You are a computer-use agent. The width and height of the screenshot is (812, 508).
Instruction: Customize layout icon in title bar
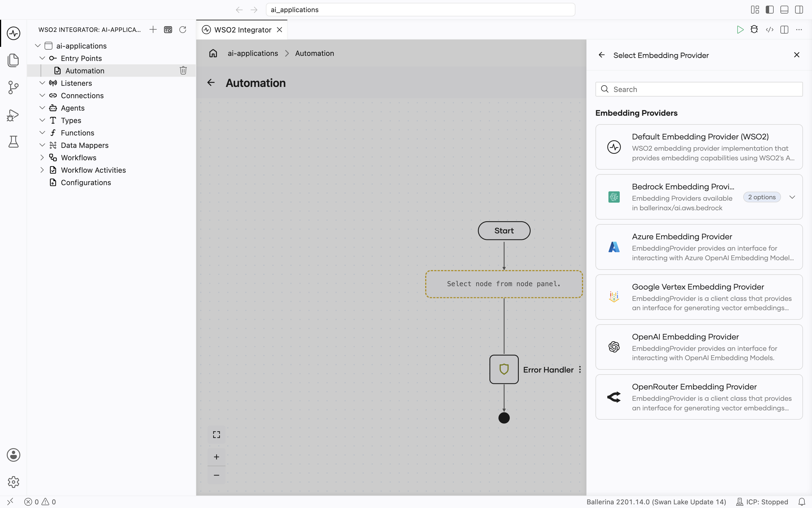(755, 10)
